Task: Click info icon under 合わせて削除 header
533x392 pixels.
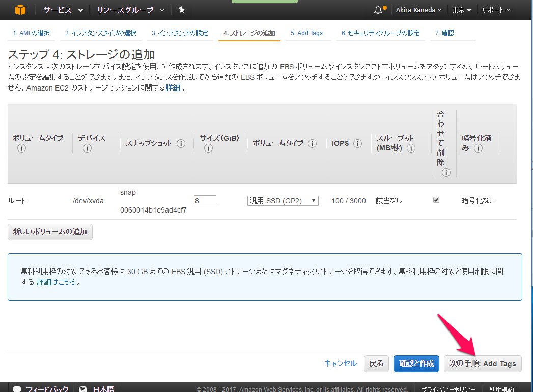Action: (x=446, y=173)
